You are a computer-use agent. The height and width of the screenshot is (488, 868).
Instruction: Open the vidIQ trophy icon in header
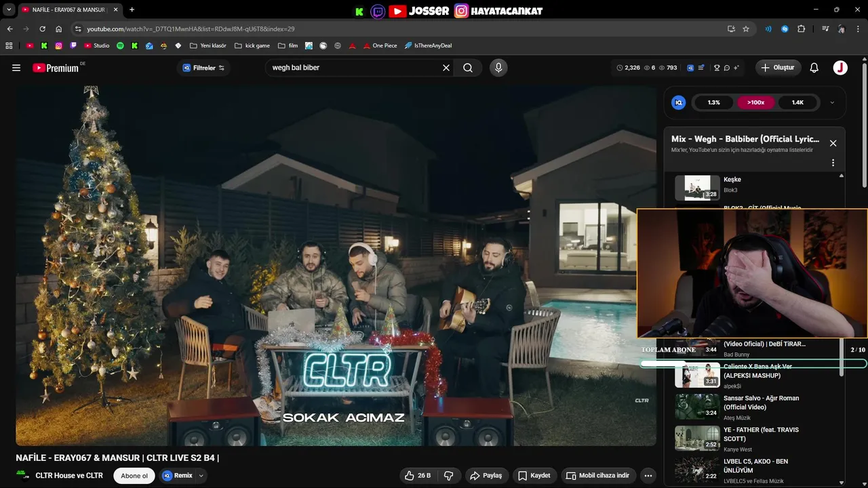[x=717, y=68]
